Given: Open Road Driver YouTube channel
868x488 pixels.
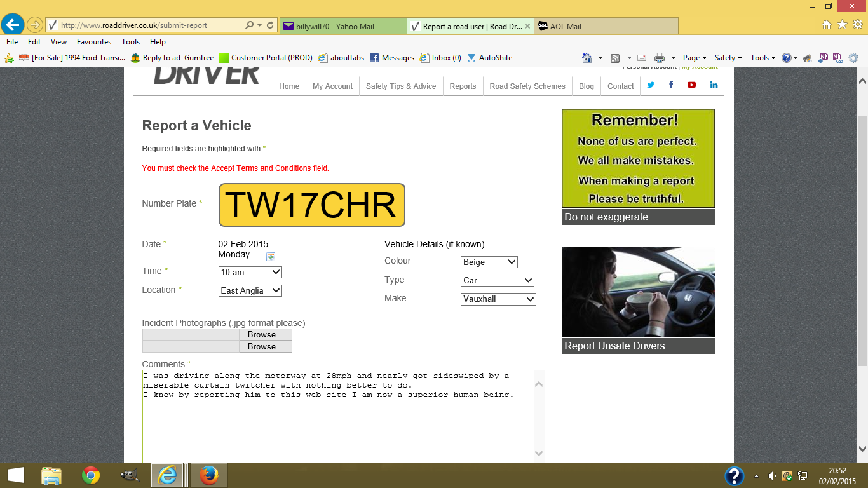Looking at the screenshot, I should pyautogui.click(x=691, y=85).
